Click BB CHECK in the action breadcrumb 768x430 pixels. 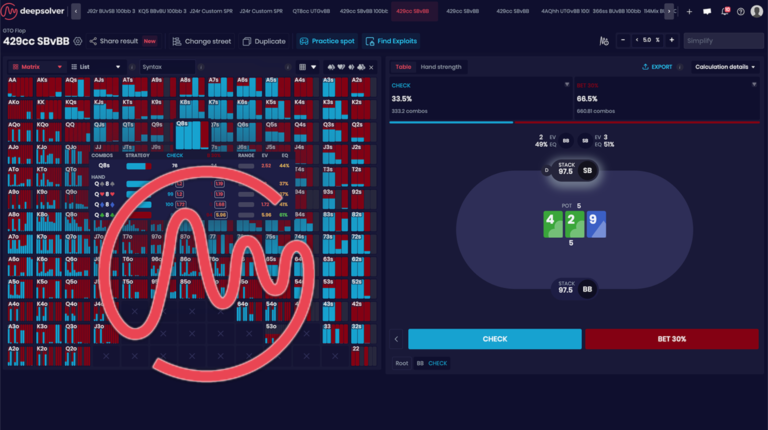432,363
